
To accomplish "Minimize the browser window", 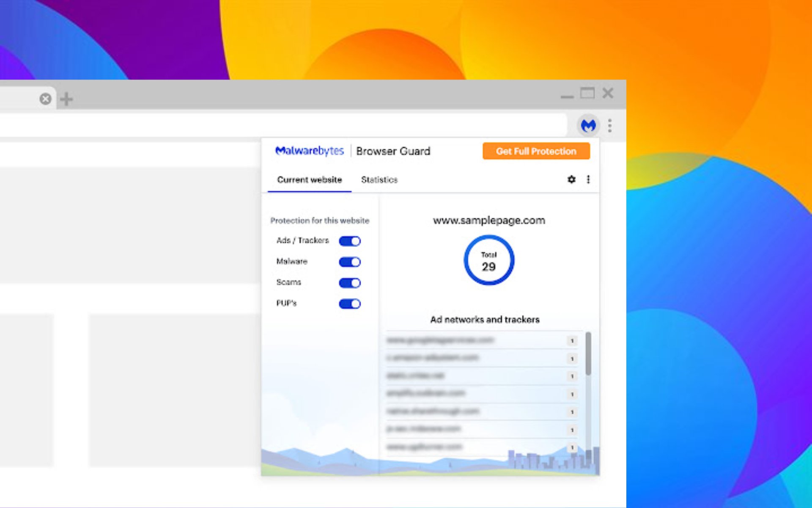I will pos(567,97).
